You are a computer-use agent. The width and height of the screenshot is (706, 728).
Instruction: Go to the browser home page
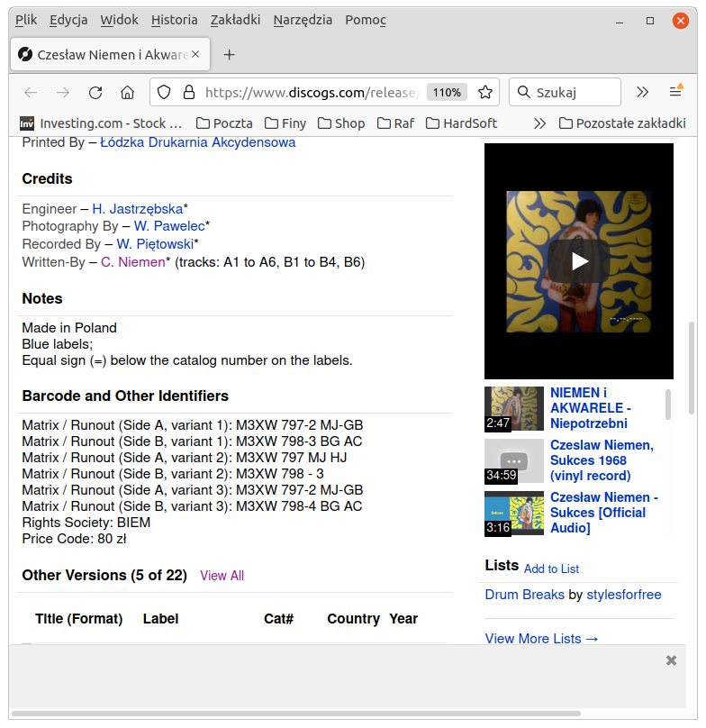tap(128, 92)
